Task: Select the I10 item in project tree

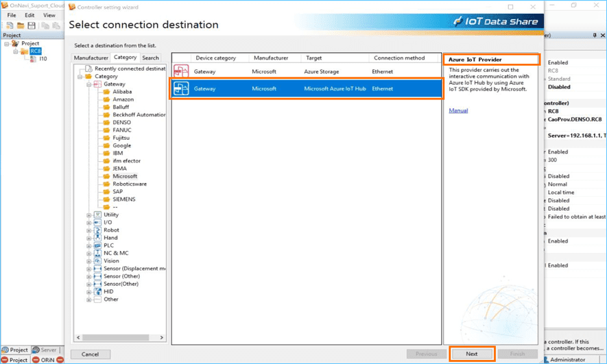Action: coord(43,59)
